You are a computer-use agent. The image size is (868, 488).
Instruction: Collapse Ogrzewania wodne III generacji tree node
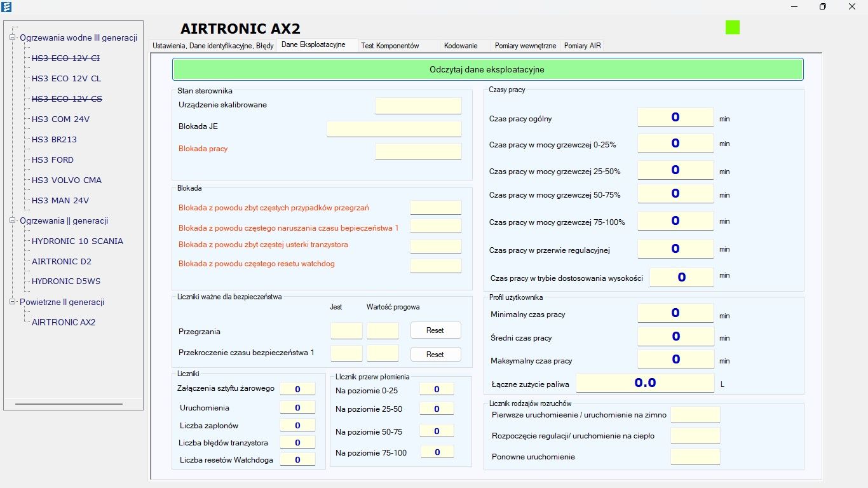(12, 37)
